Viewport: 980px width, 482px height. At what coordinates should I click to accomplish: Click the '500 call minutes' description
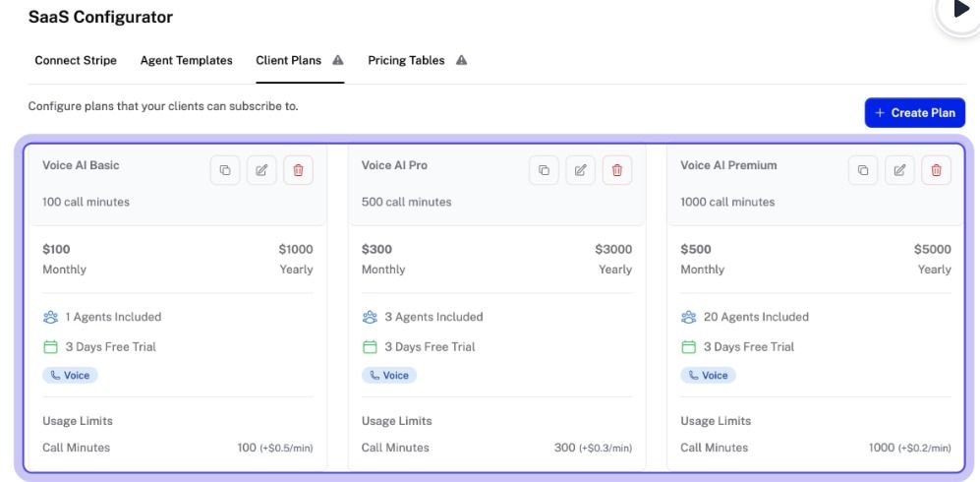(406, 202)
